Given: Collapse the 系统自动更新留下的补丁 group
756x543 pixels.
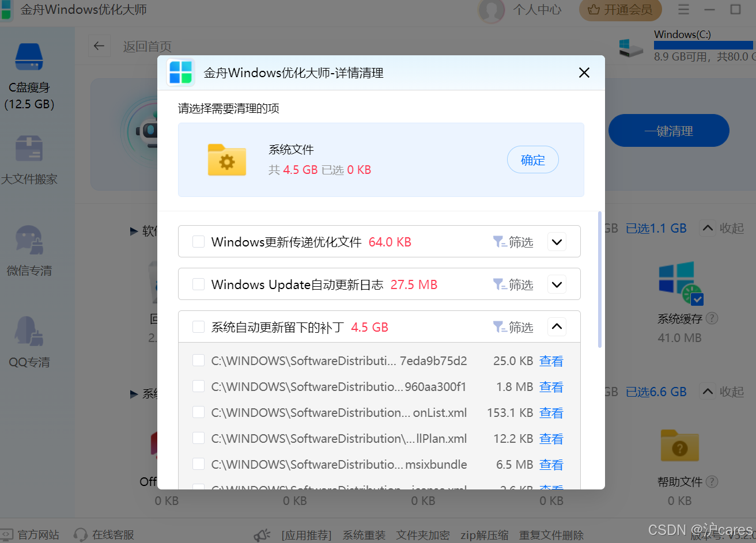Looking at the screenshot, I should [557, 327].
